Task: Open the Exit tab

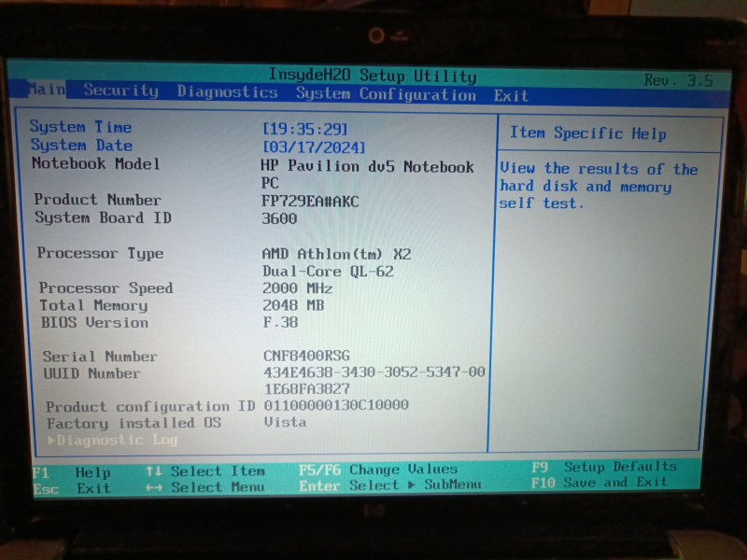Action: pos(511,96)
